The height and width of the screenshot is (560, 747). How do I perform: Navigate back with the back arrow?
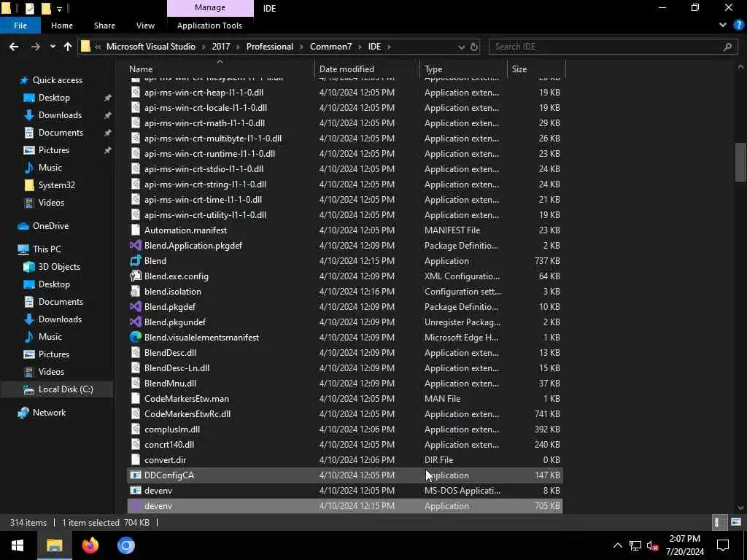pyautogui.click(x=14, y=47)
